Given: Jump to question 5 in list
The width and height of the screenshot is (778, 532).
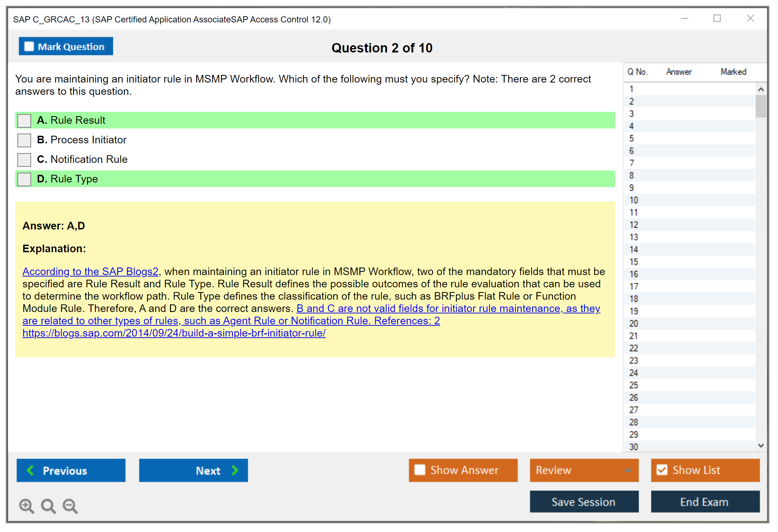Looking at the screenshot, I should (x=632, y=139).
